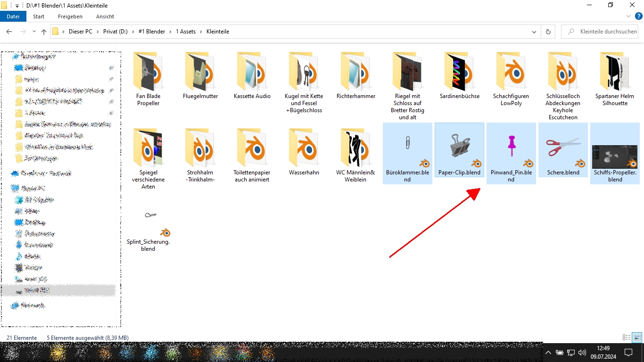The image size is (644, 362).
Task: Click 'Dieser PC' in the address path
Action: pos(81,32)
